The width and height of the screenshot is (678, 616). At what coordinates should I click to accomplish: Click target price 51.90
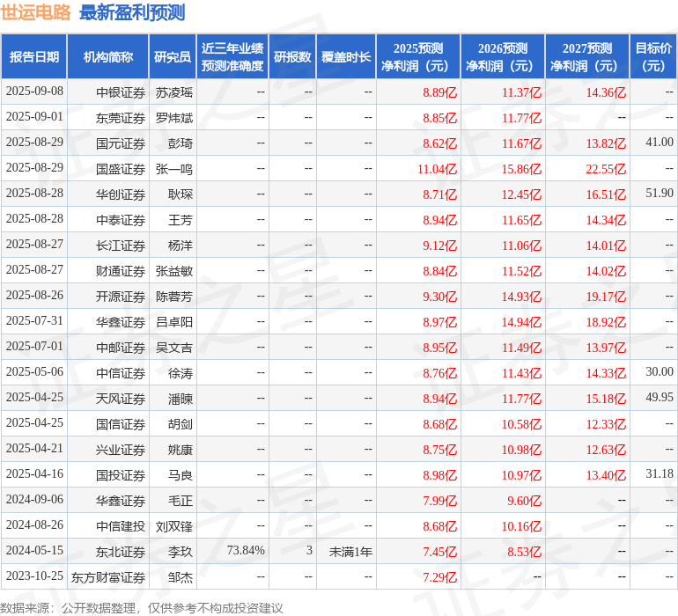click(660, 194)
